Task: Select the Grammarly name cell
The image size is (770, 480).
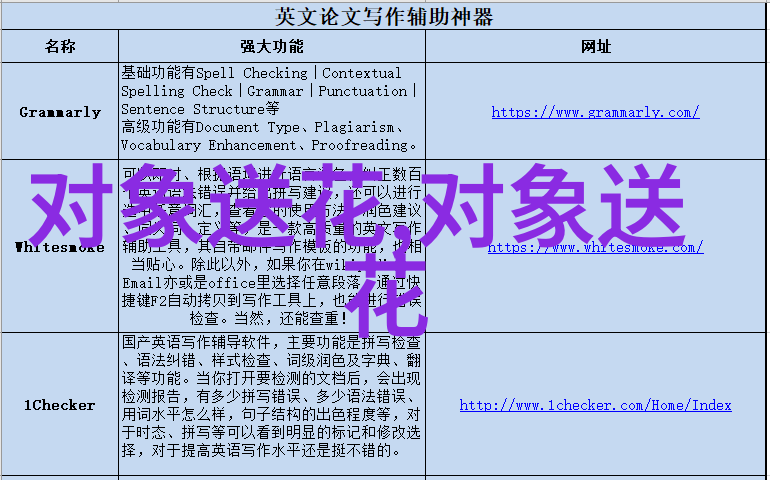Action: coord(60,112)
